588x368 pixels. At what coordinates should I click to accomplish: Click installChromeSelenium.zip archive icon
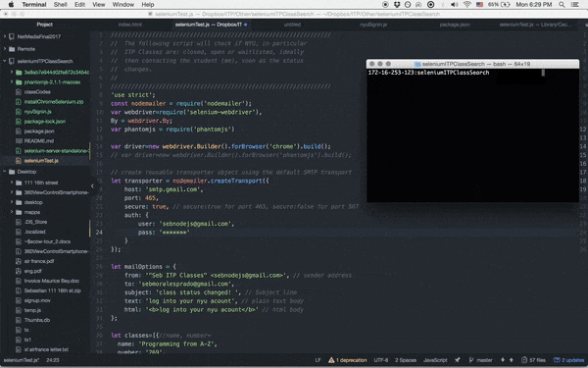click(19, 102)
